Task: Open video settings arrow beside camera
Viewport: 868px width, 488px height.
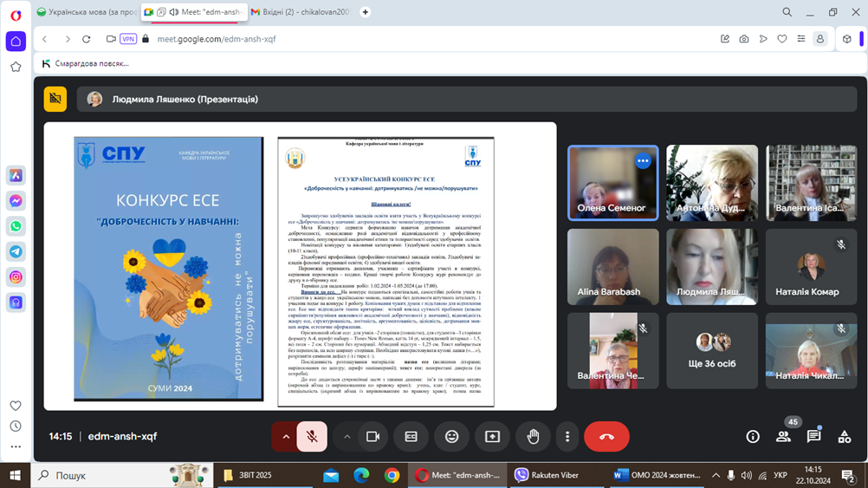Action: (x=347, y=437)
